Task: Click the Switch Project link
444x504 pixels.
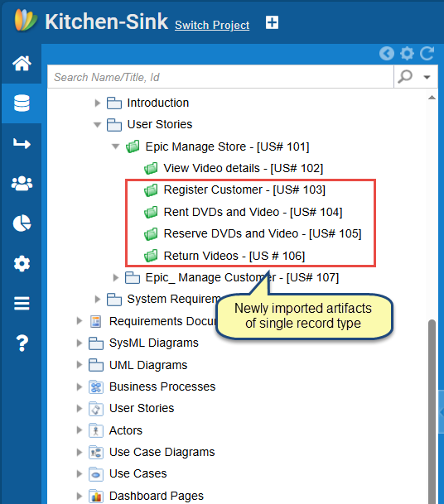Action: tap(212, 25)
